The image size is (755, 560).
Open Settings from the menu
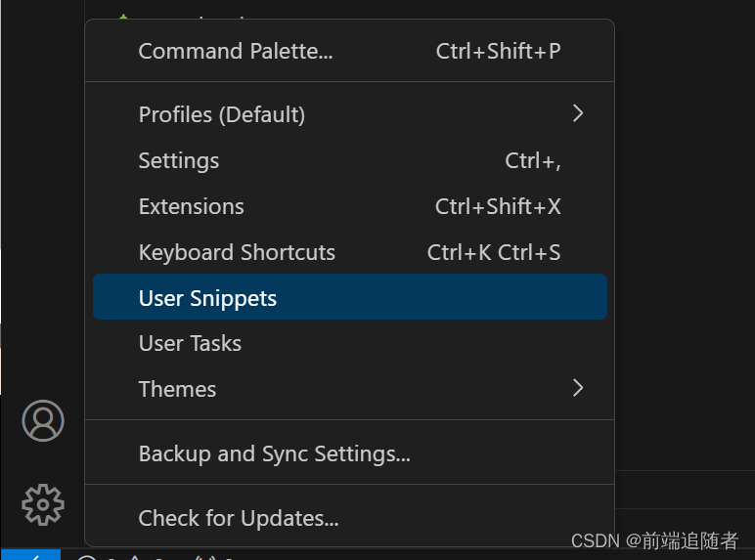(x=349, y=160)
